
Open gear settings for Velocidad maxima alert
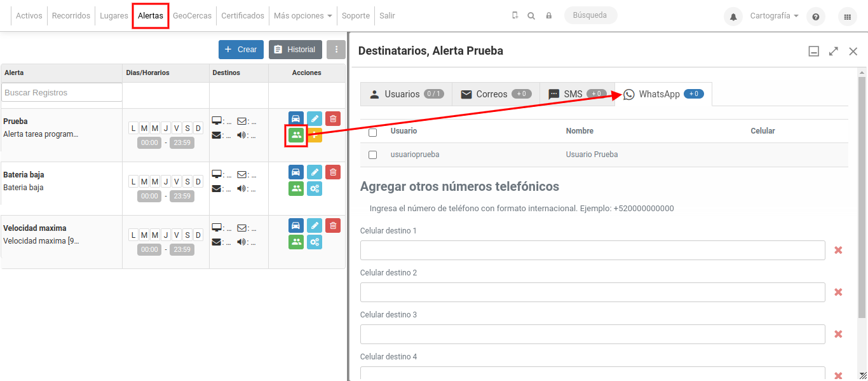[x=315, y=242]
